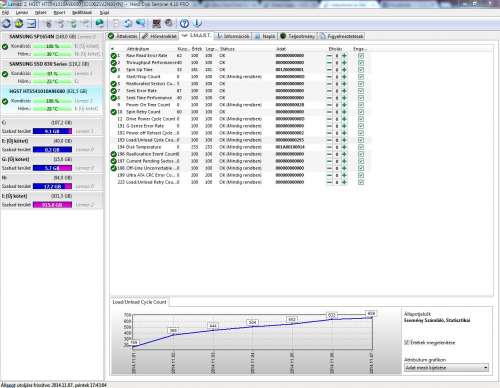Viewport: 500px width, 388px height.
Task: Open the Súgó menu
Action: pos(104,12)
